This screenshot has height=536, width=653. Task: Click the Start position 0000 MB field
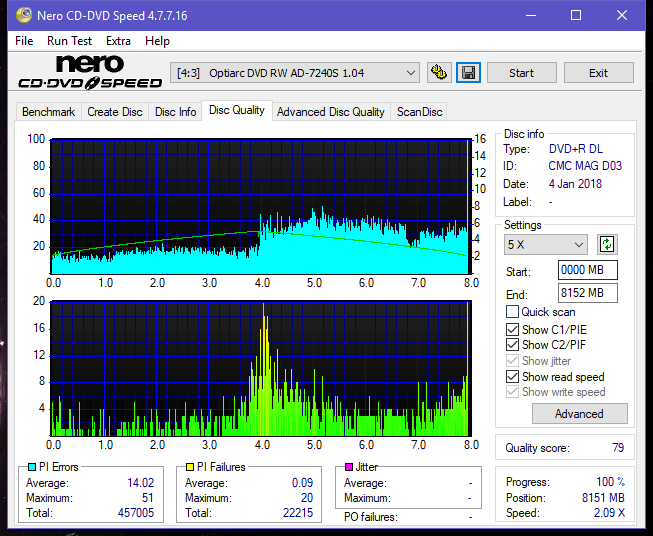pos(588,270)
